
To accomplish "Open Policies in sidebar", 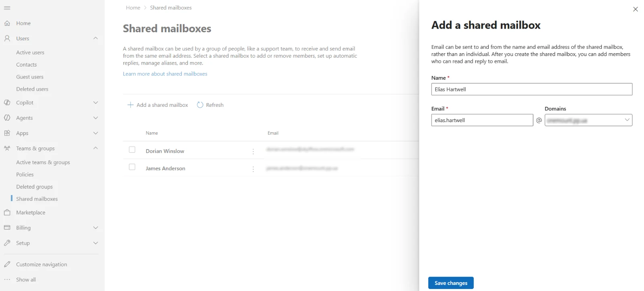I will pyautogui.click(x=25, y=175).
